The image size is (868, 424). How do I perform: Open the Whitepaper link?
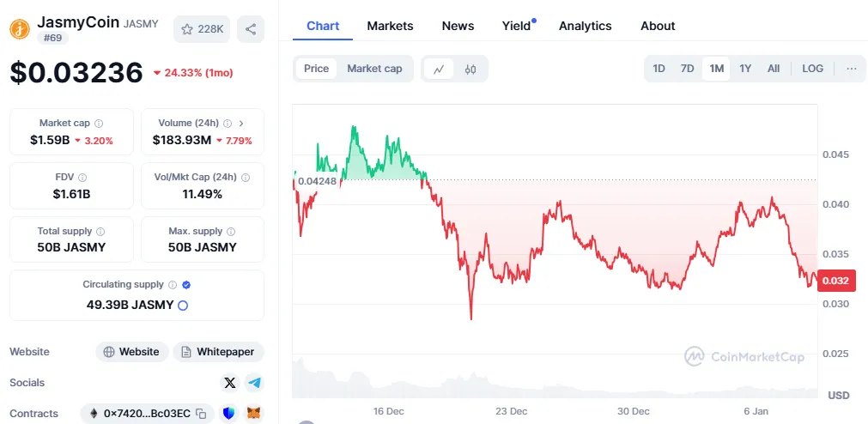point(219,352)
